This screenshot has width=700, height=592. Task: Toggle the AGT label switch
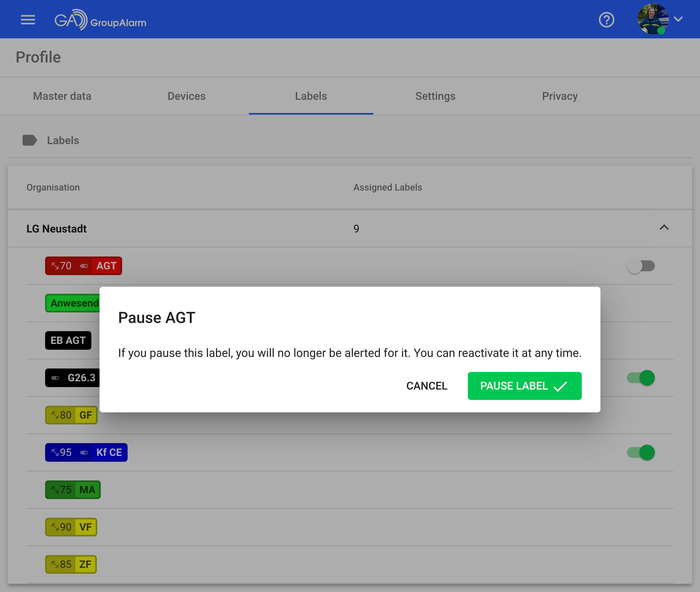pyautogui.click(x=641, y=266)
